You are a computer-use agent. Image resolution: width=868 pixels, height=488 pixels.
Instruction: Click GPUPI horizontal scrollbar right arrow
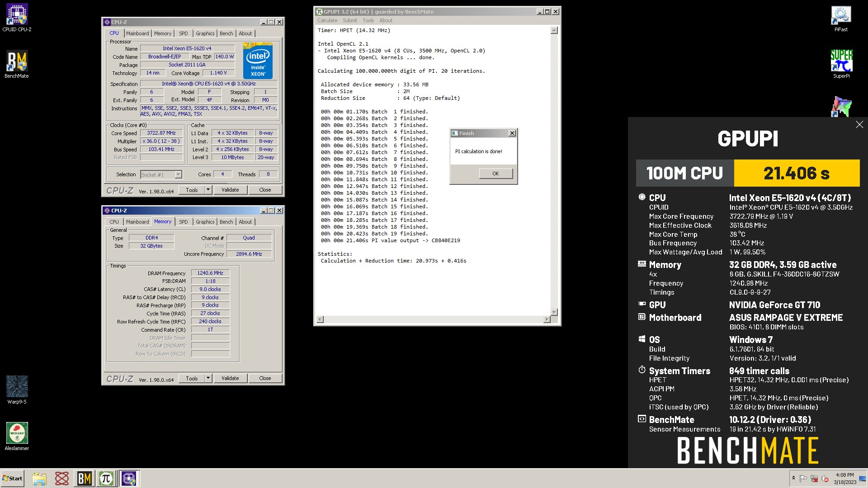[x=547, y=319]
